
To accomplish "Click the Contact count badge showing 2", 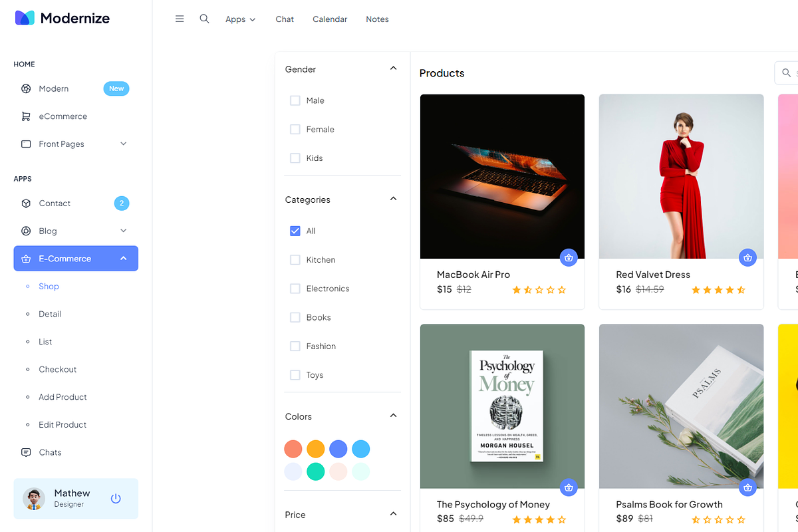I will [122, 203].
